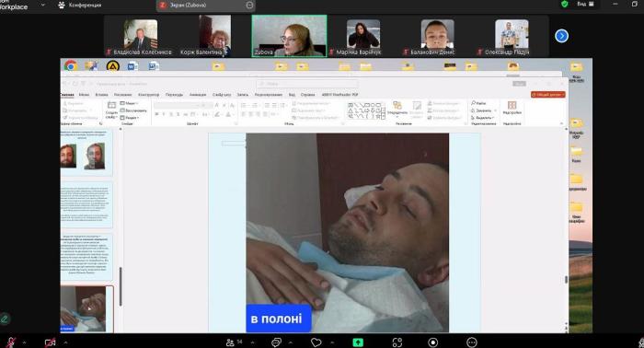Unmute the microphone in Zoom toolbar
This screenshot has height=348, width=644.
(x=11, y=342)
